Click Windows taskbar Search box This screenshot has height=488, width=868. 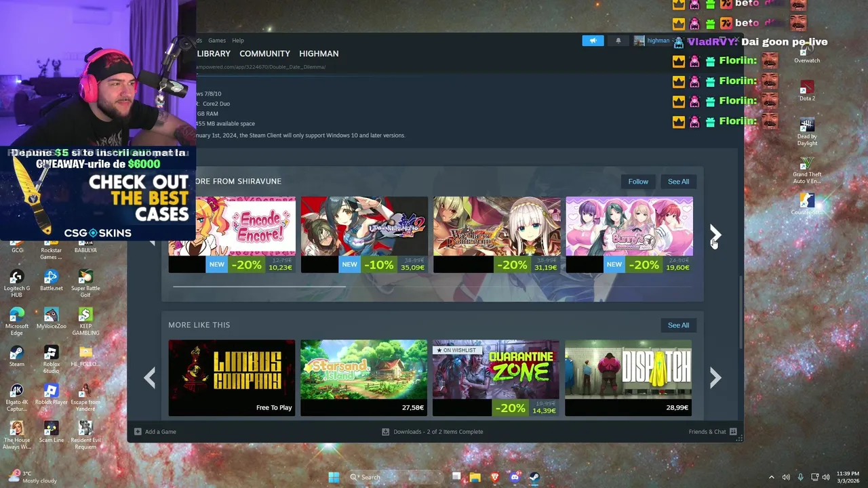pos(396,477)
